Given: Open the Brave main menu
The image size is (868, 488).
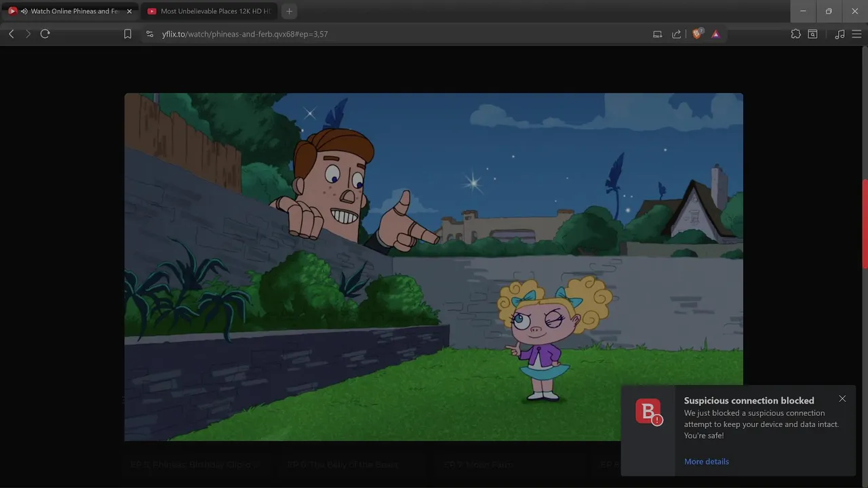Looking at the screenshot, I should click(x=856, y=34).
